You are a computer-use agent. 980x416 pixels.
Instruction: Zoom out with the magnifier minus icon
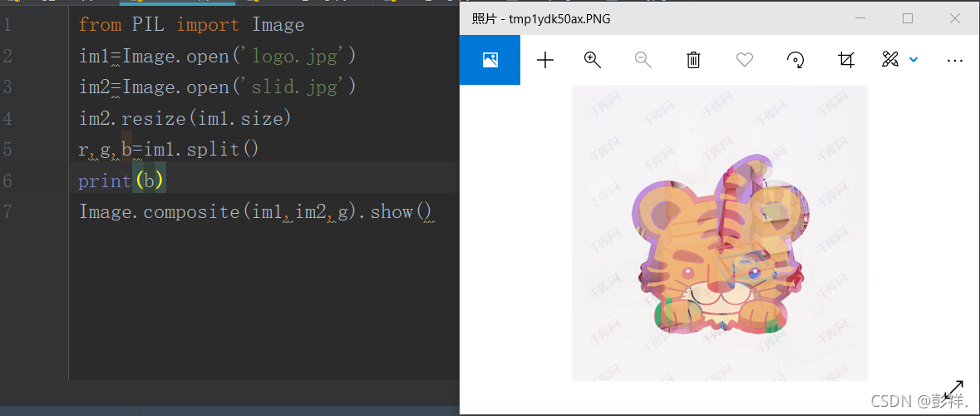643,60
